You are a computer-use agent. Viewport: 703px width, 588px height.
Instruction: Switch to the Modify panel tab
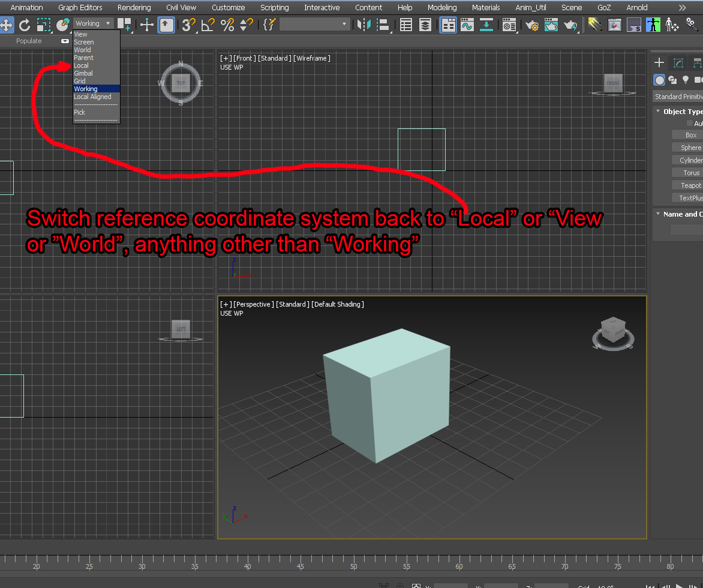pos(678,62)
